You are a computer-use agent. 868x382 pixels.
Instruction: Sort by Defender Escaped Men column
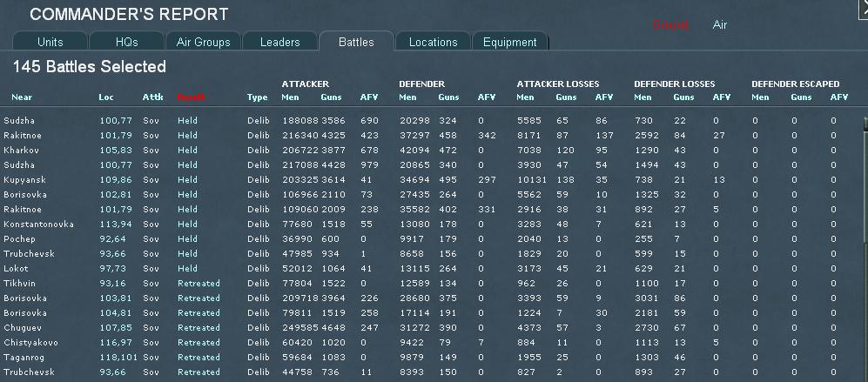(760, 97)
